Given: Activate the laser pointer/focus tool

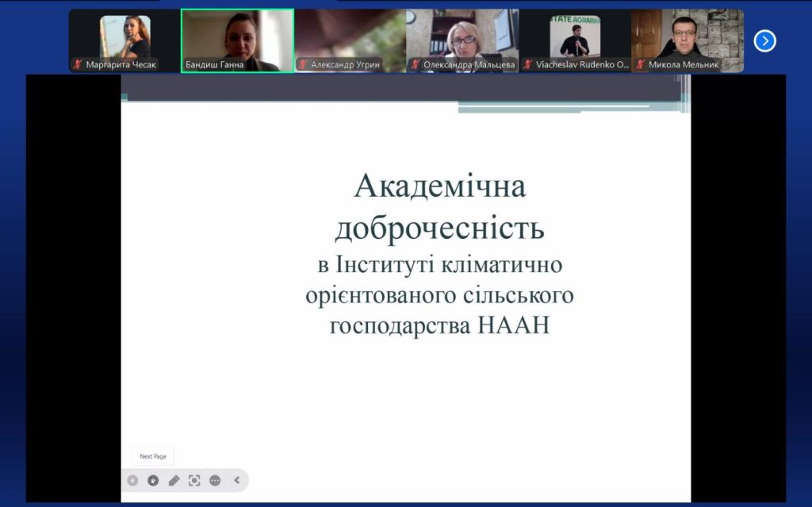Looking at the screenshot, I should (194, 479).
